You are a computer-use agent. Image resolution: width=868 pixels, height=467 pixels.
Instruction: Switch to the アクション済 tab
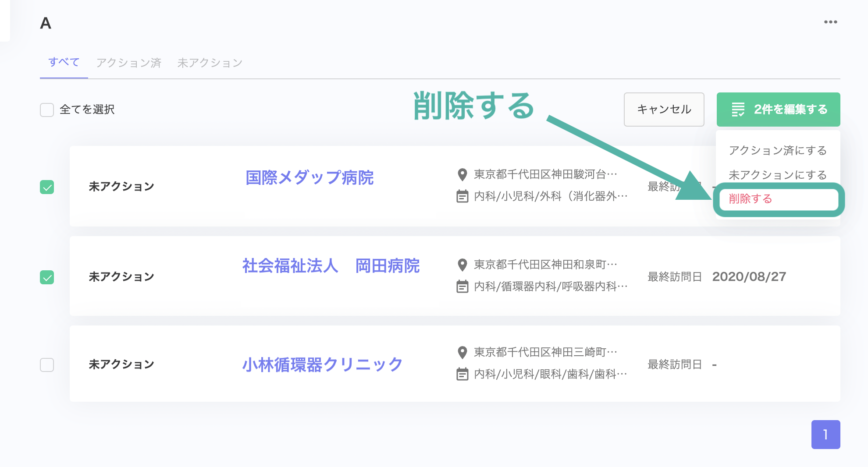click(129, 63)
